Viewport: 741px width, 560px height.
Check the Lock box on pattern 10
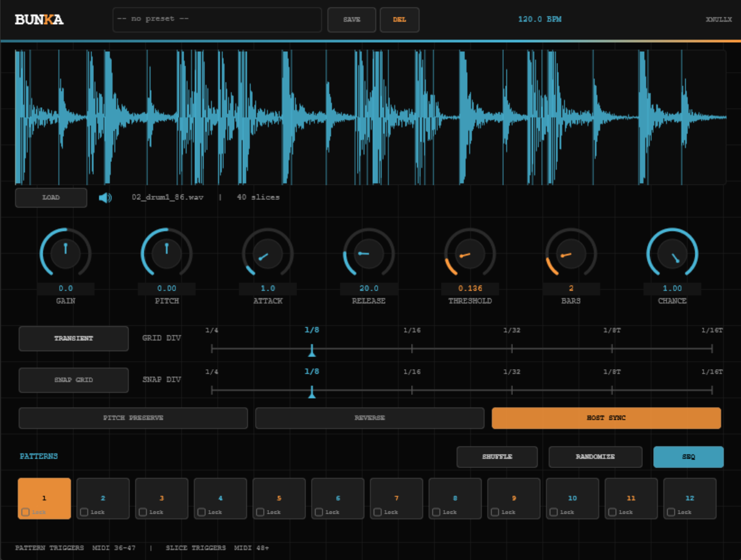(554, 512)
